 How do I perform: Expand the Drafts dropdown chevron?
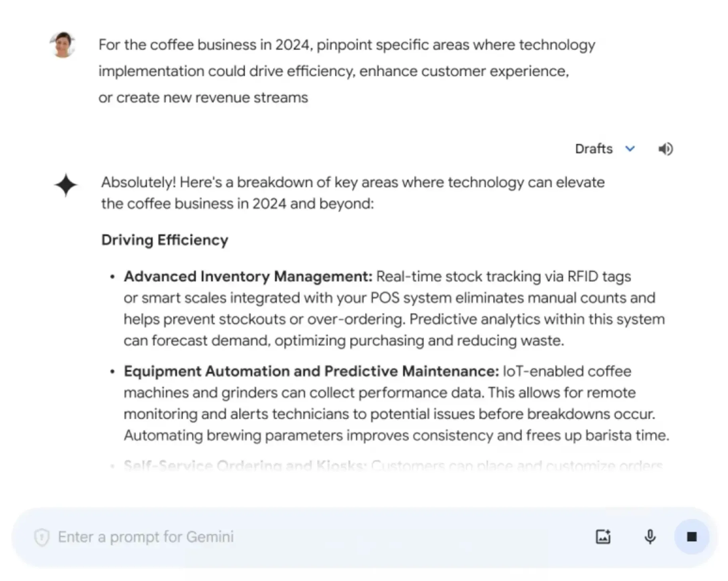click(630, 149)
